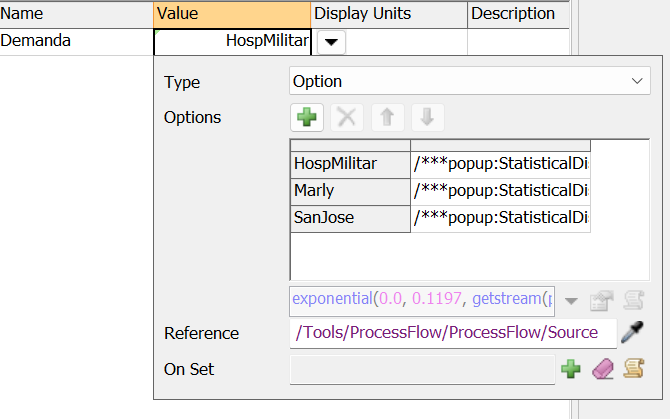Move option down with arrow icon
Image resolution: width=670 pixels, height=419 pixels.
(x=427, y=117)
